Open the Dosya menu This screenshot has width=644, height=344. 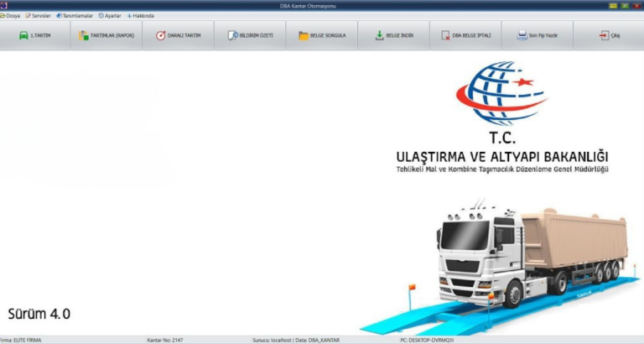tap(10, 16)
